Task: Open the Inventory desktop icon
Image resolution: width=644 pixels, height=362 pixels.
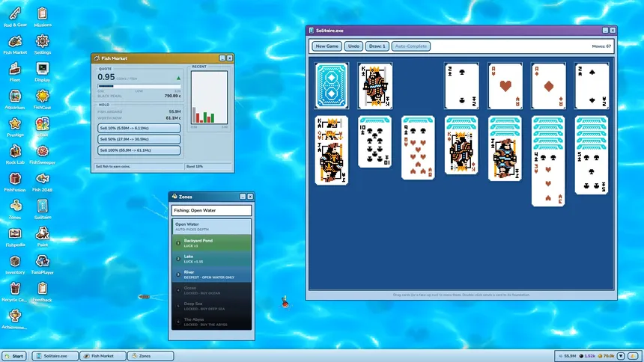Action: pos(15,264)
